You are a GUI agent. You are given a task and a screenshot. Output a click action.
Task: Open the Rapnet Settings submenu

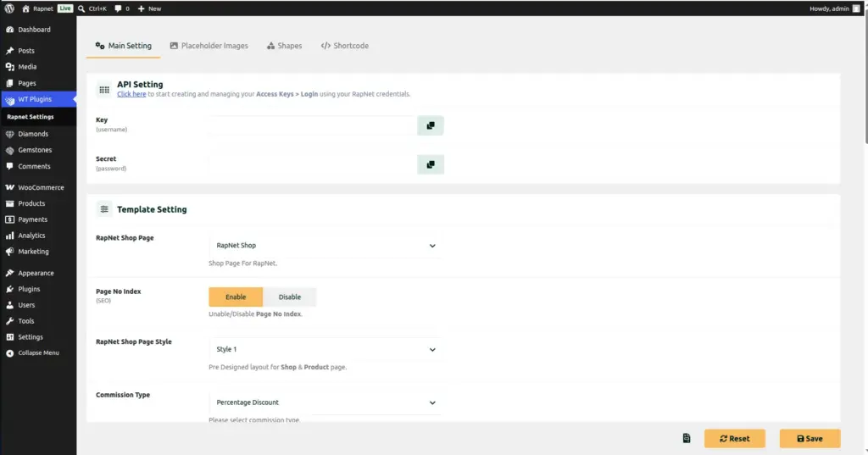coord(31,117)
